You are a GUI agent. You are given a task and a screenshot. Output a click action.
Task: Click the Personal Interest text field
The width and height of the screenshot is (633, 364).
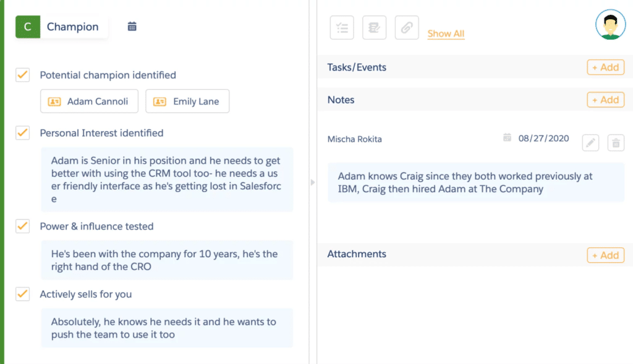click(167, 180)
